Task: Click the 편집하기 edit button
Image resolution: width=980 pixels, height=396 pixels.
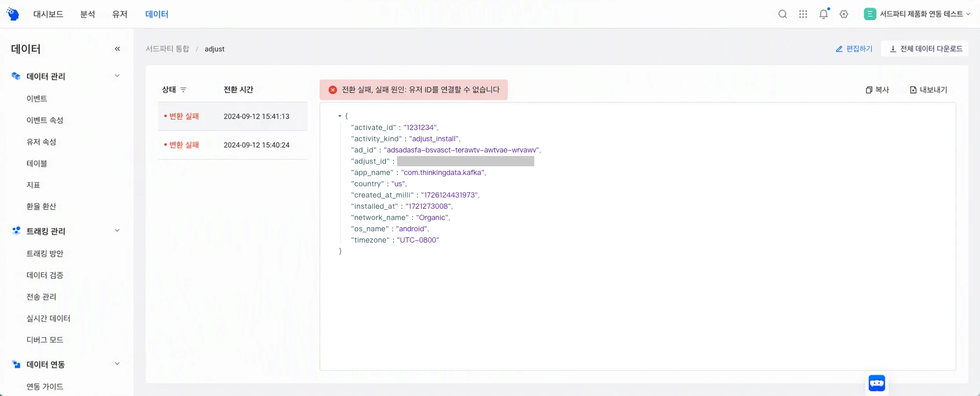Action: coord(854,49)
